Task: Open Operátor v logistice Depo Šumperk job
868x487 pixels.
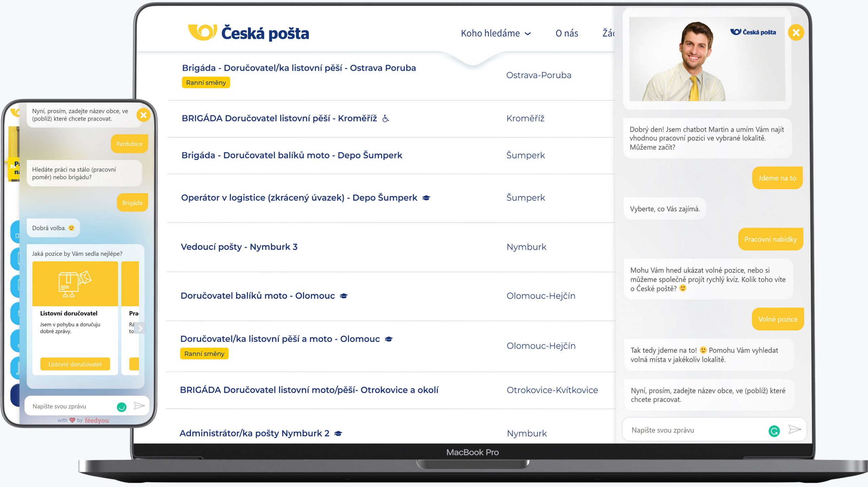Action: pos(299,198)
